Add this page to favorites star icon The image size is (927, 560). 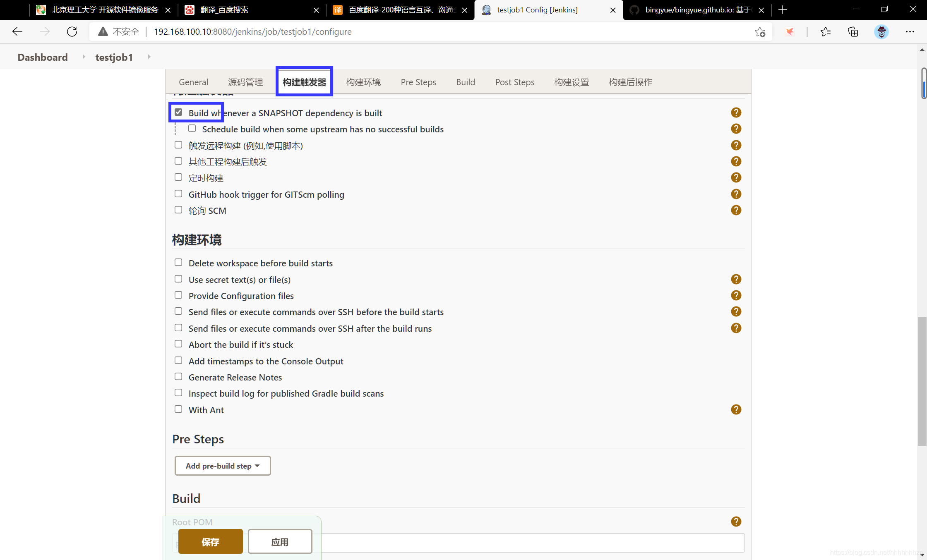(x=760, y=32)
